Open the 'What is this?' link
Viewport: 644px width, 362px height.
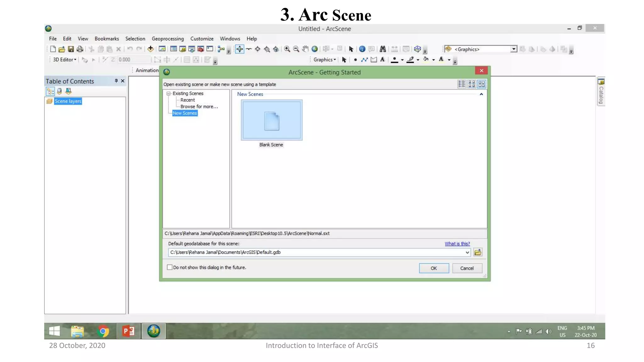[457, 244]
